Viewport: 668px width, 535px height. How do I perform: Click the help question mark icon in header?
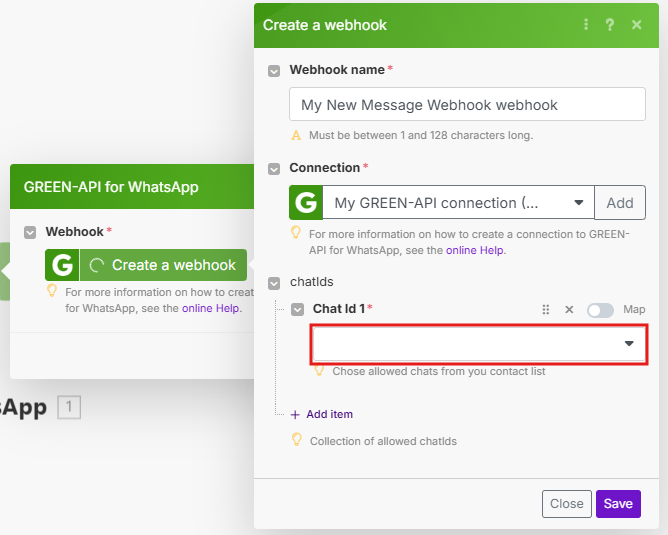610,25
